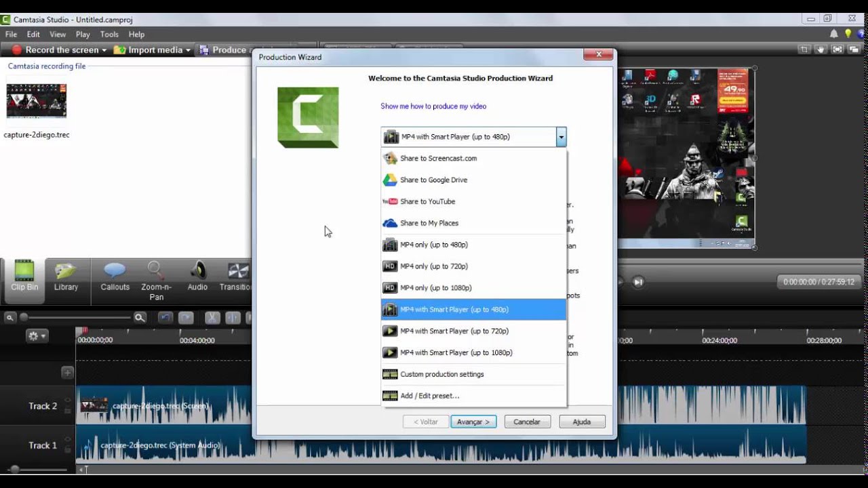Screen dimensions: 868x488
Task: Click the detach preview window icon
Action: [854, 49]
